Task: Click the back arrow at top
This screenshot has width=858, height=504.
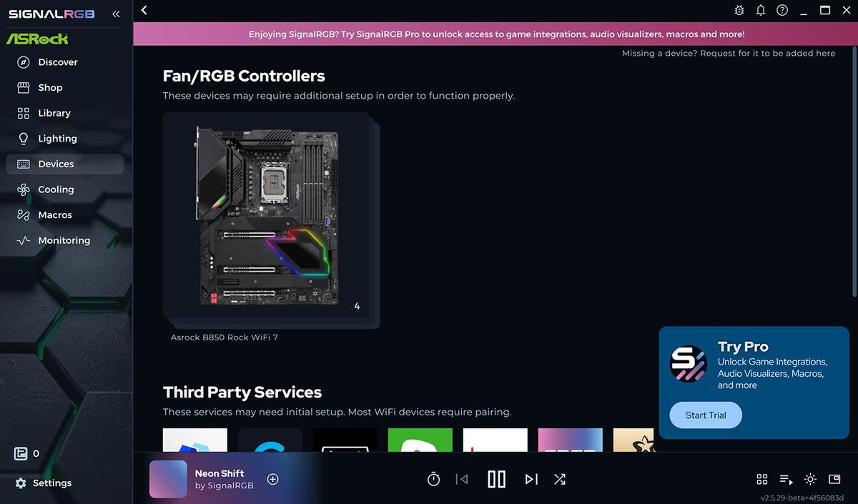Action: point(144,10)
